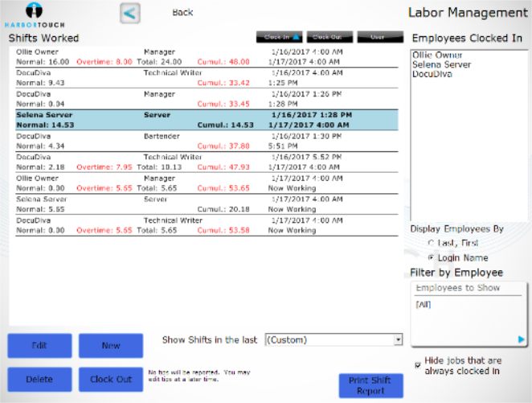Sort shifts by User column
Viewport: 532px width, 403px height.
tap(380, 37)
